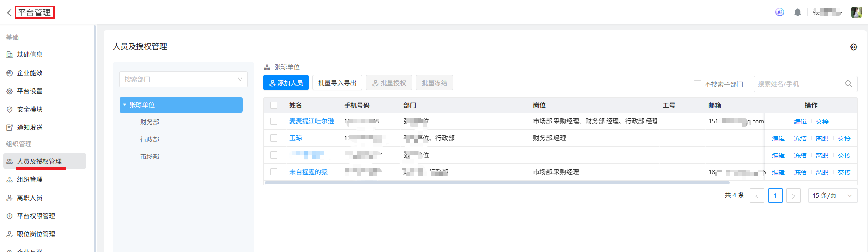Screen dimensions: 868x252
Task: Click the 批量导入导出 button
Action: pos(337,83)
